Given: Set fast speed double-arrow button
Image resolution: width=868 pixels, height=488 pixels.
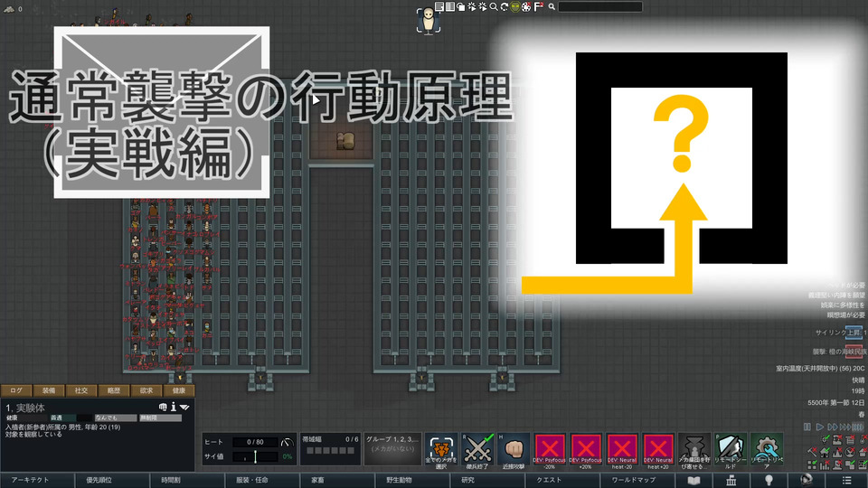Looking at the screenshot, I should [x=833, y=427].
